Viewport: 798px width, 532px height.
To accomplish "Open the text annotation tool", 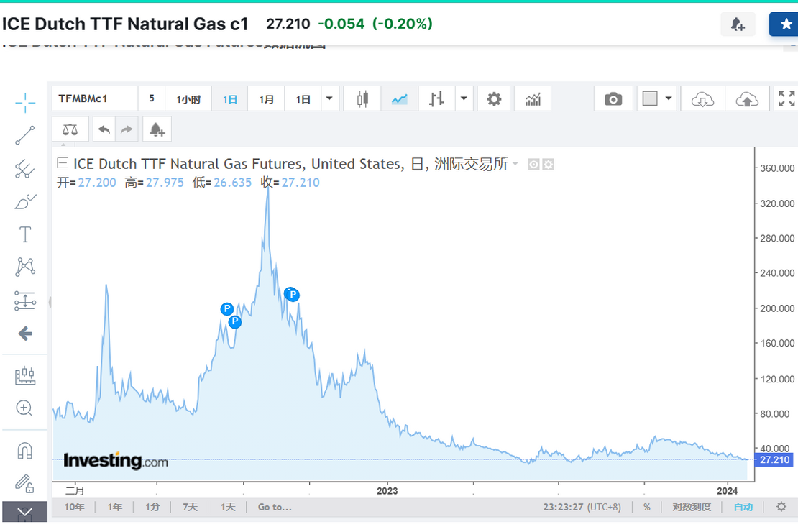I will tap(24, 234).
